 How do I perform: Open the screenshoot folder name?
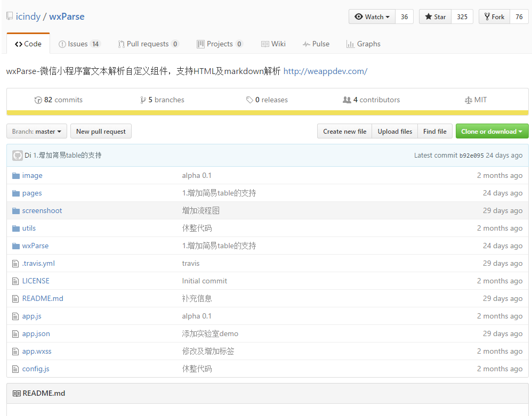click(42, 210)
